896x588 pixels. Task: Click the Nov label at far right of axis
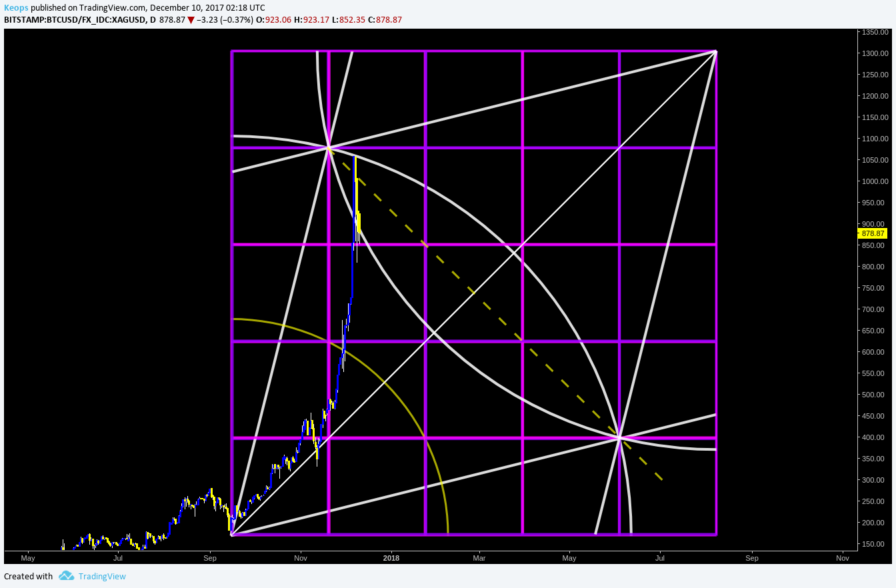click(842, 557)
